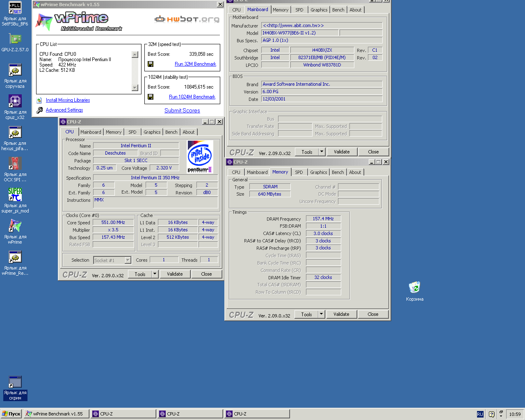Expand Tools dropdown in CPU-Z Memory window

click(322, 314)
